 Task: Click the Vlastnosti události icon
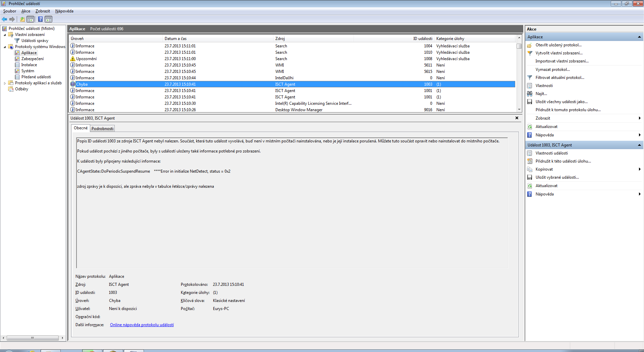click(530, 153)
